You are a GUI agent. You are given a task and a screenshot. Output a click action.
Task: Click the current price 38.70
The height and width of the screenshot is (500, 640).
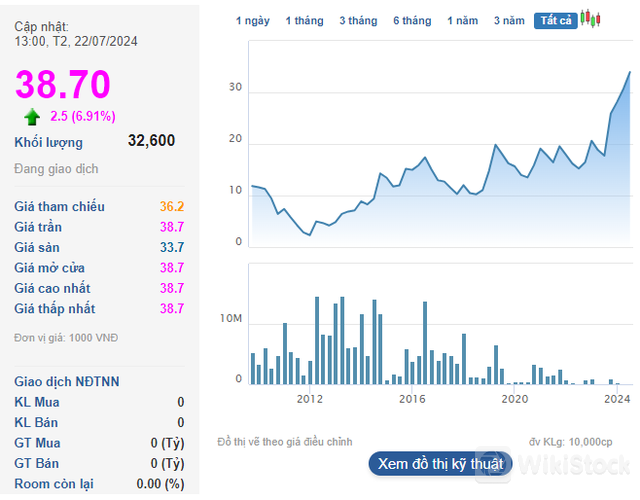(62, 85)
